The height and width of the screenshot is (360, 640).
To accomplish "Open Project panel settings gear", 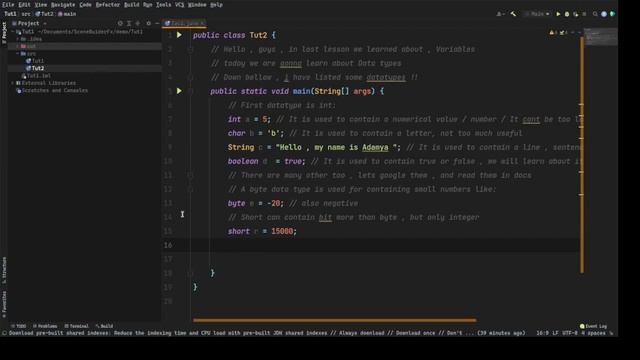I will coord(149,23).
